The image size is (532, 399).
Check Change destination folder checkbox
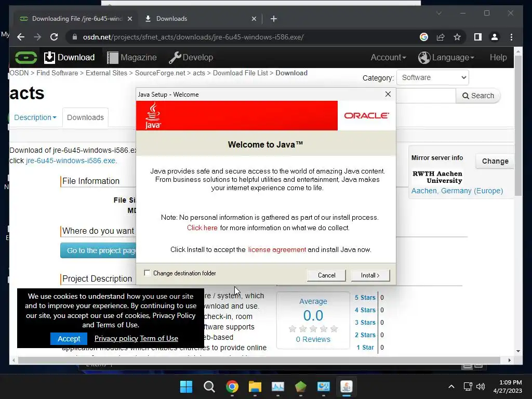coord(147,273)
